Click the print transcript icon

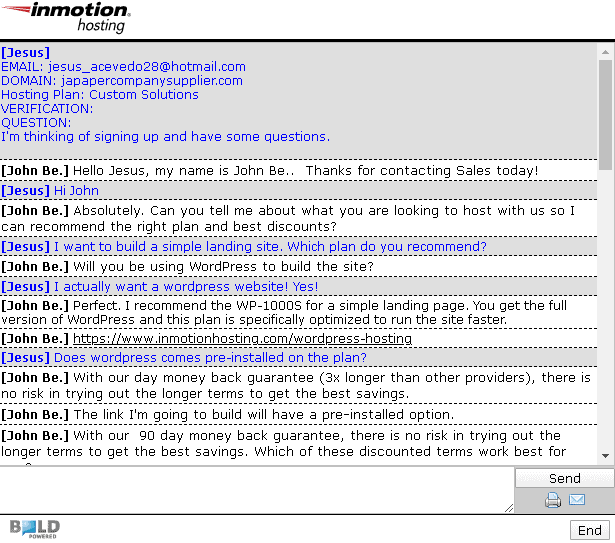point(553,500)
